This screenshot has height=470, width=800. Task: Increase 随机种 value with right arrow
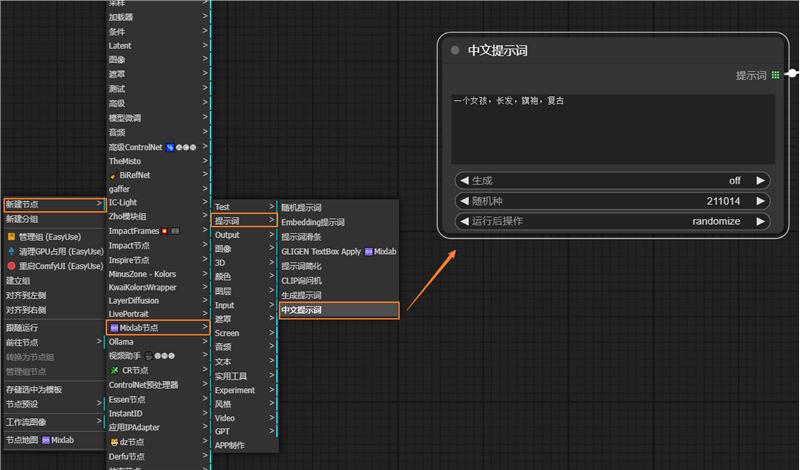coord(761,201)
